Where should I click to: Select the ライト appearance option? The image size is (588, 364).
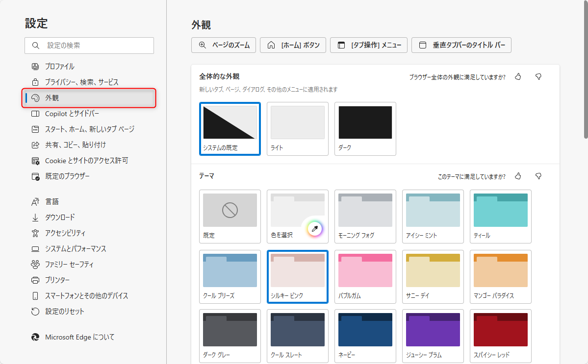(x=297, y=128)
